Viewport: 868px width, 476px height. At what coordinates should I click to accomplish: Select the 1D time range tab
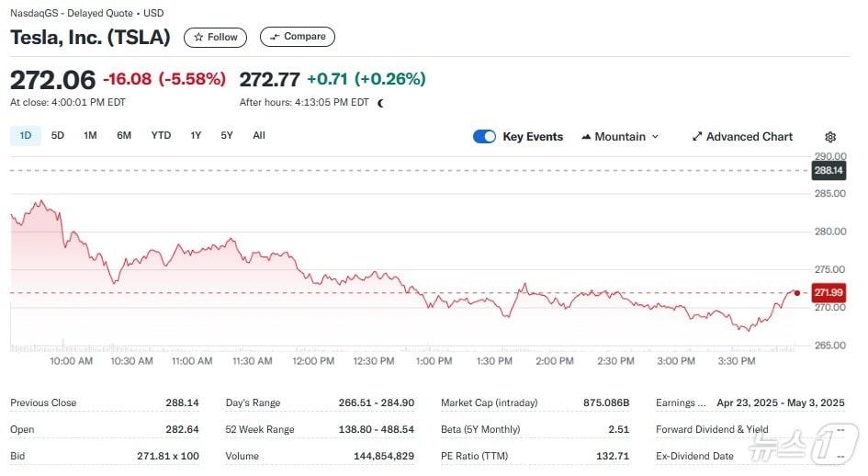(26, 136)
